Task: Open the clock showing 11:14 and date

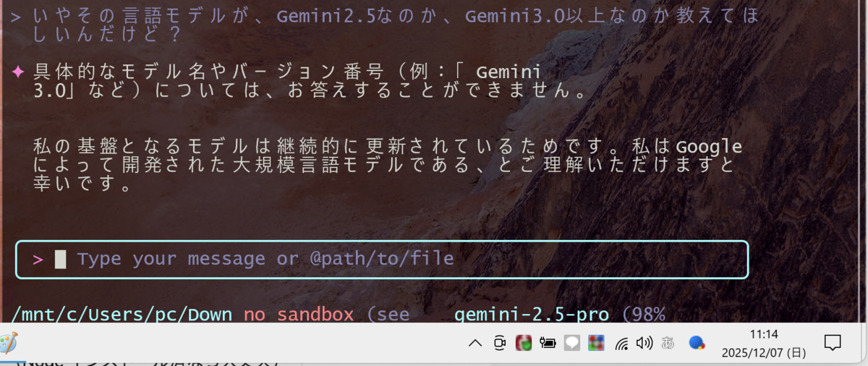Action: tap(764, 344)
